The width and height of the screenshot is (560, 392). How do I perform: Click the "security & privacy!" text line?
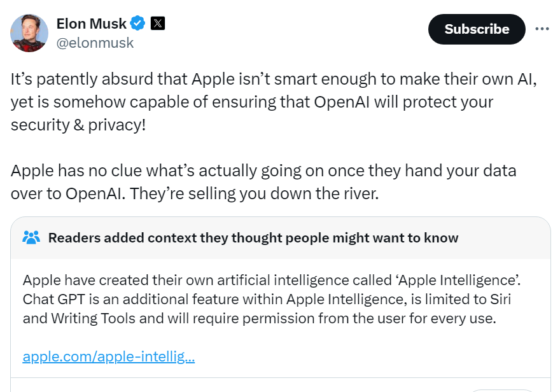[x=78, y=125]
